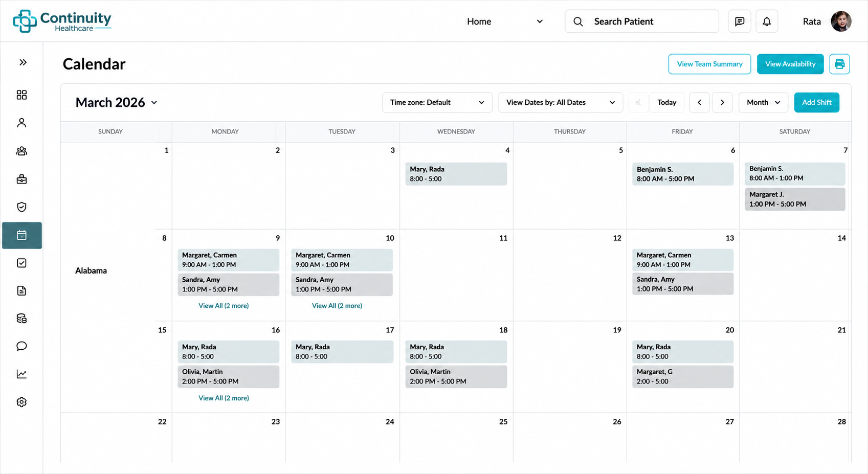Open Mary, Rada shift on March 16

coord(228,352)
